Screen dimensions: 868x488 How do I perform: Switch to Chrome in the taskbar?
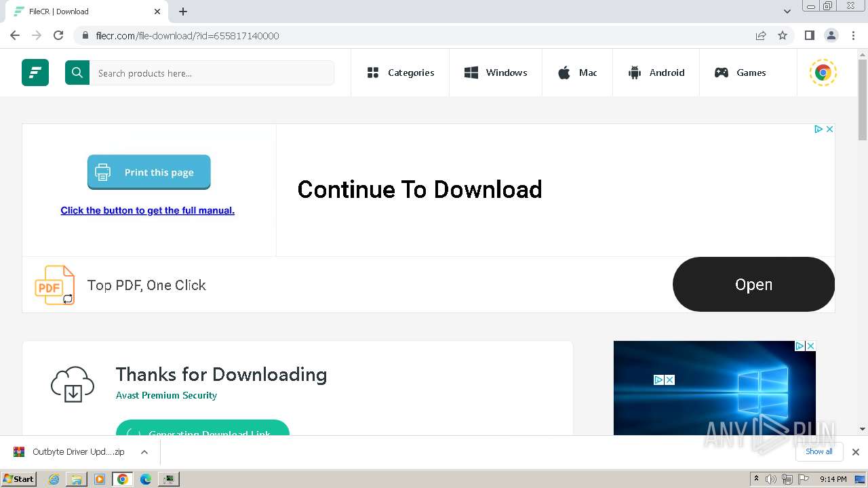tap(122, 479)
